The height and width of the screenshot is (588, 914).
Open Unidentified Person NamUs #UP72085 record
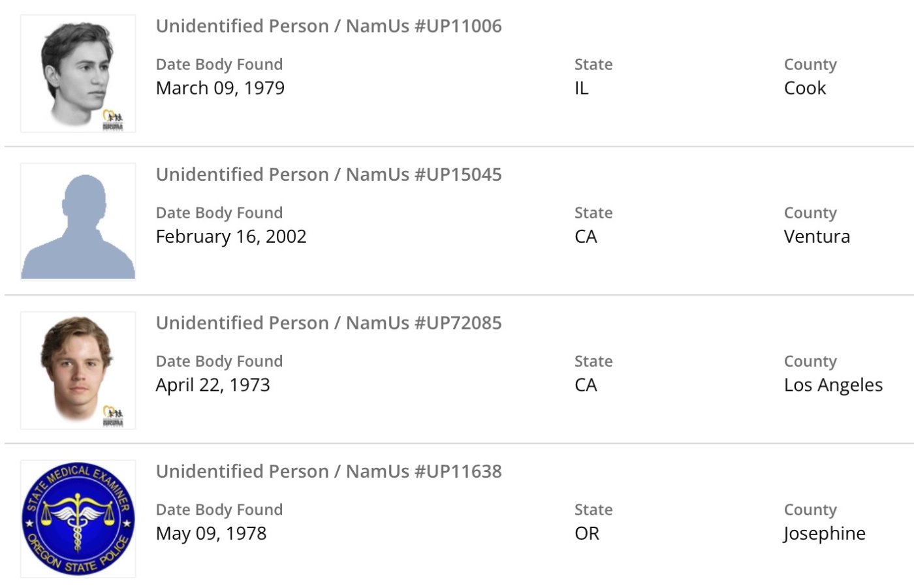click(328, 322)
